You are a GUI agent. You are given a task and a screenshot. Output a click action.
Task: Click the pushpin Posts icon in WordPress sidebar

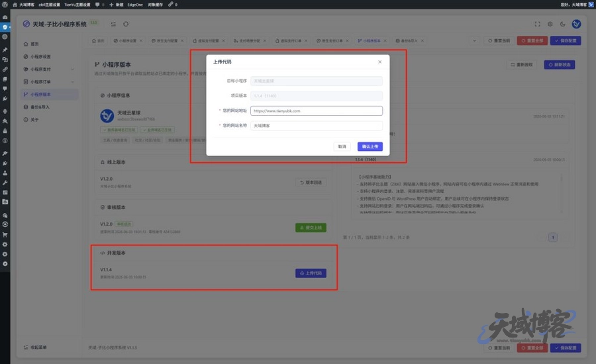(x=5, y=50)
